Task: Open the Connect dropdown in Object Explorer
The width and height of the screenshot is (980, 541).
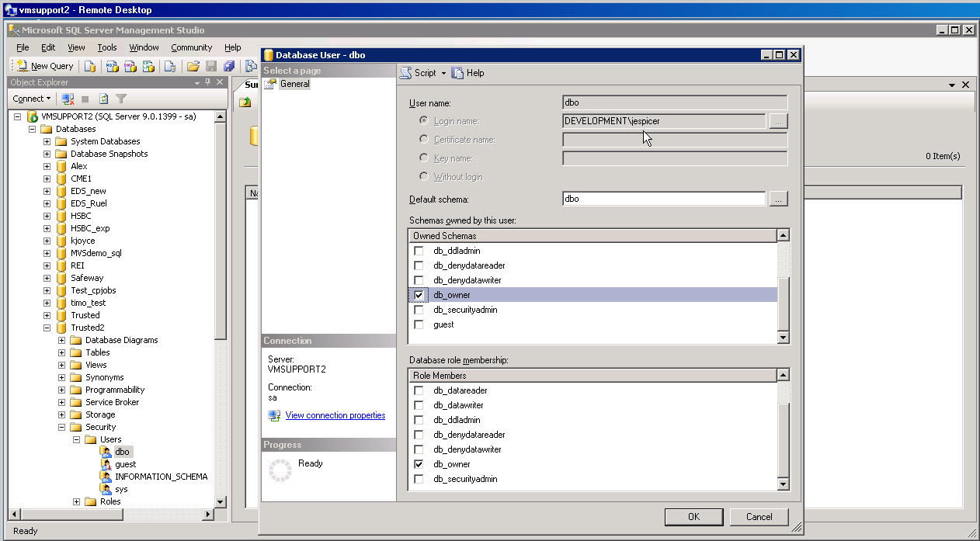Action: (x=32, y=99)
